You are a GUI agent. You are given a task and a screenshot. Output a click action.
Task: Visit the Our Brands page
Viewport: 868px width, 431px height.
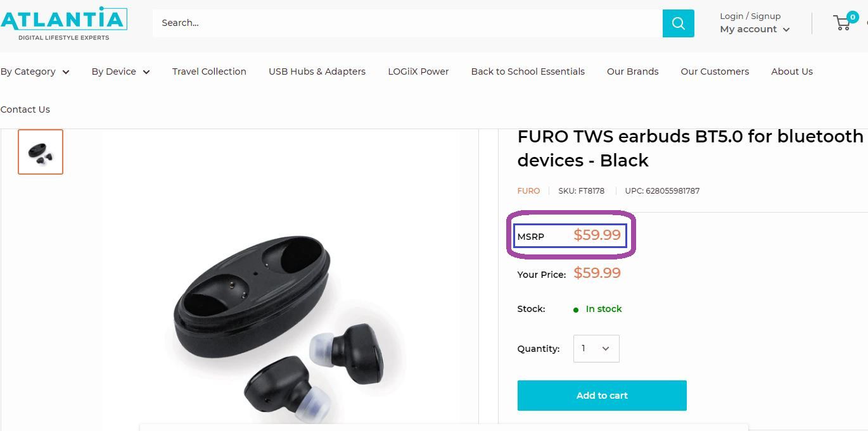pyautogui.click(x=632, y=72)
